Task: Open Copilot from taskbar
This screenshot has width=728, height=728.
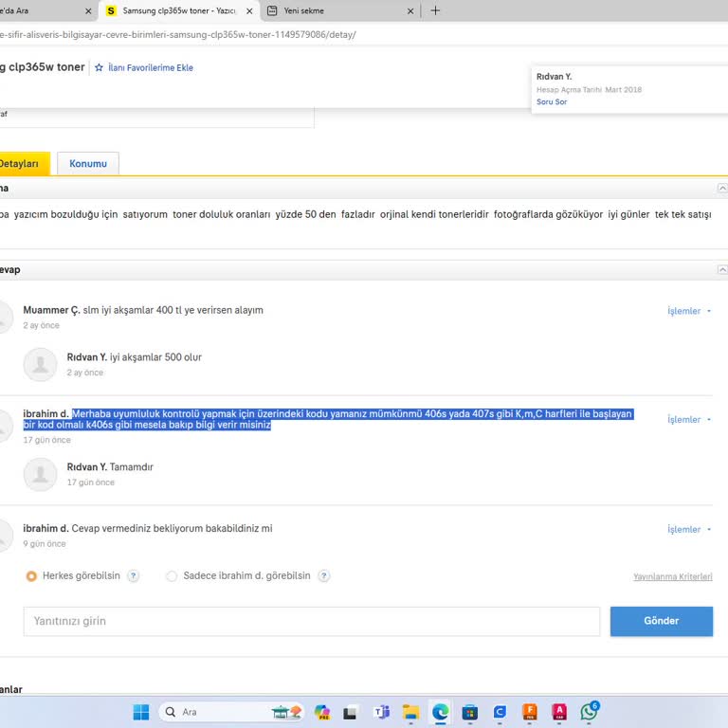Action: coord(321,712)
